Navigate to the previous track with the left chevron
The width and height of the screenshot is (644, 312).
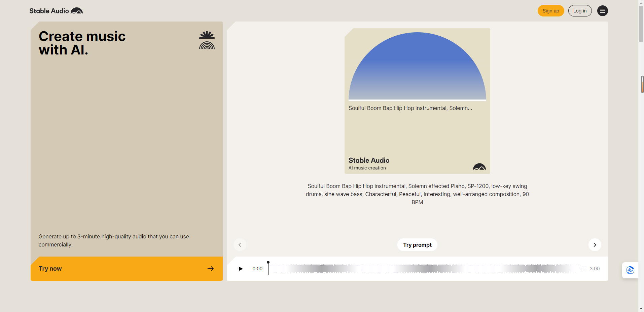[240, 245]
